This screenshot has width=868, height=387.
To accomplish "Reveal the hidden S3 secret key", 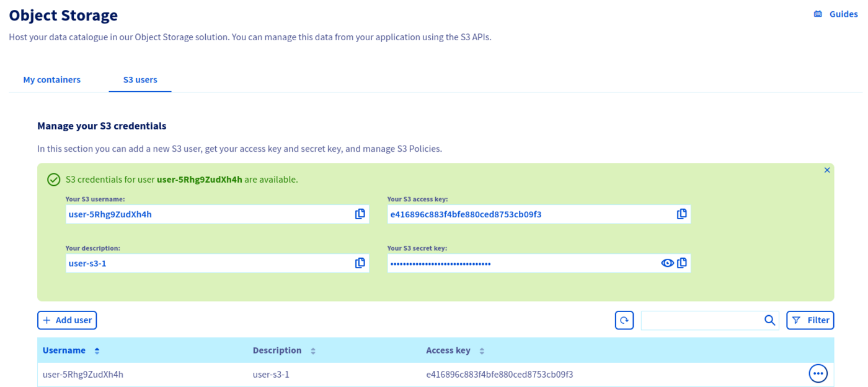I will coord(667,263).
